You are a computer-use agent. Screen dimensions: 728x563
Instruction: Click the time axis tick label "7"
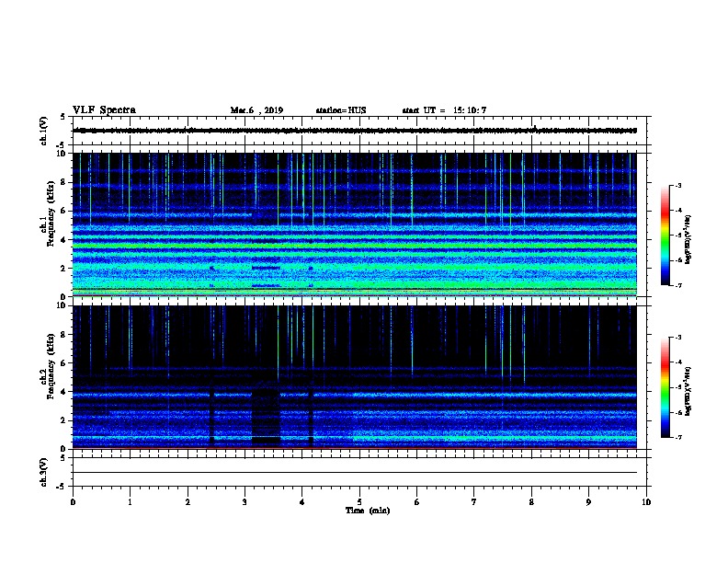474,502
